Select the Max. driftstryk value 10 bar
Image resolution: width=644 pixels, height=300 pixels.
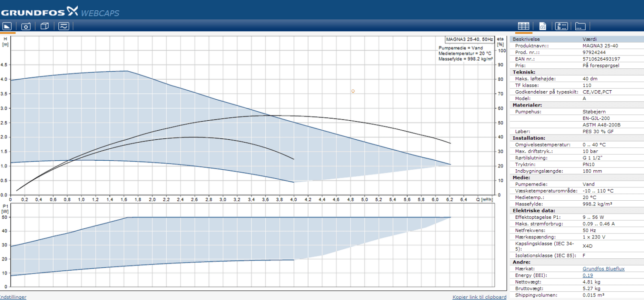click(x=590, y=151)
